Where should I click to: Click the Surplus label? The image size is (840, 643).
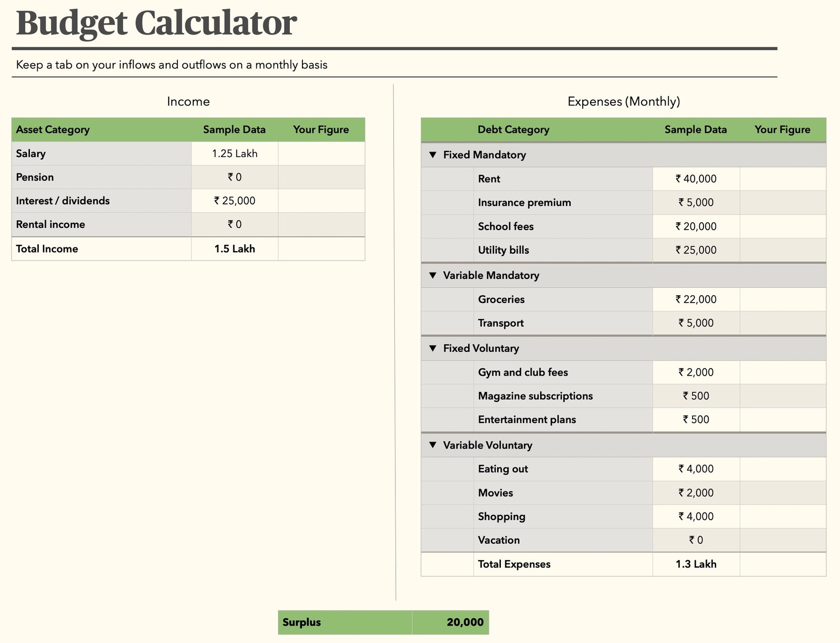[301, 622]
